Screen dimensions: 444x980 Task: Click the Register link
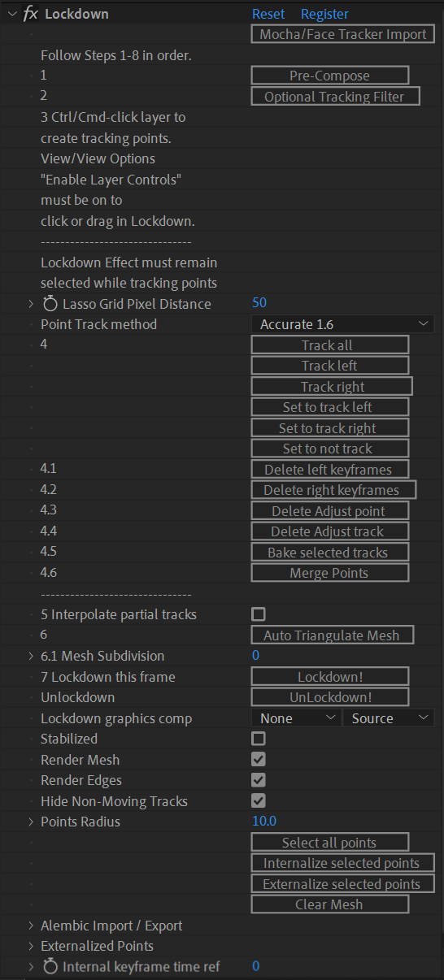click(324, 14)
